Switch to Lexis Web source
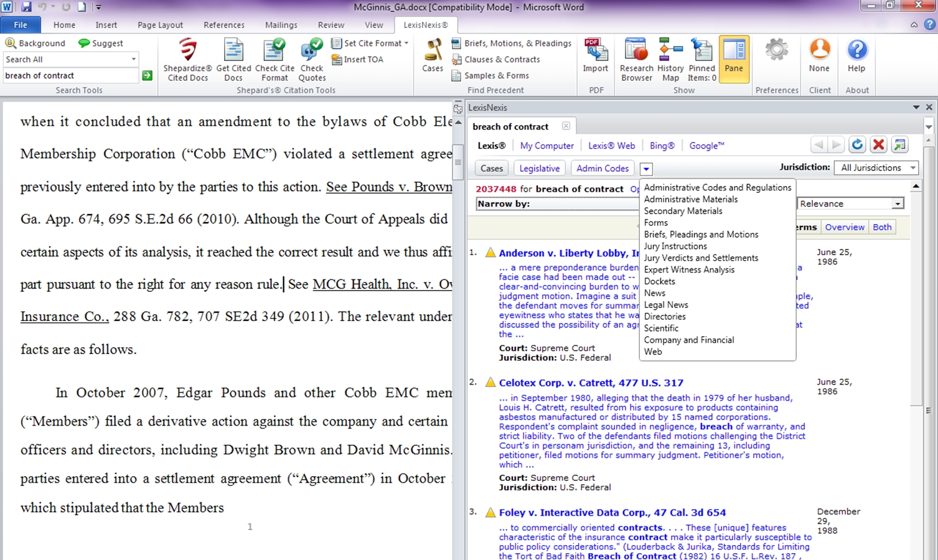Image resolution: width=938 pixels, height=560 pixels. [x=611, y=146]
